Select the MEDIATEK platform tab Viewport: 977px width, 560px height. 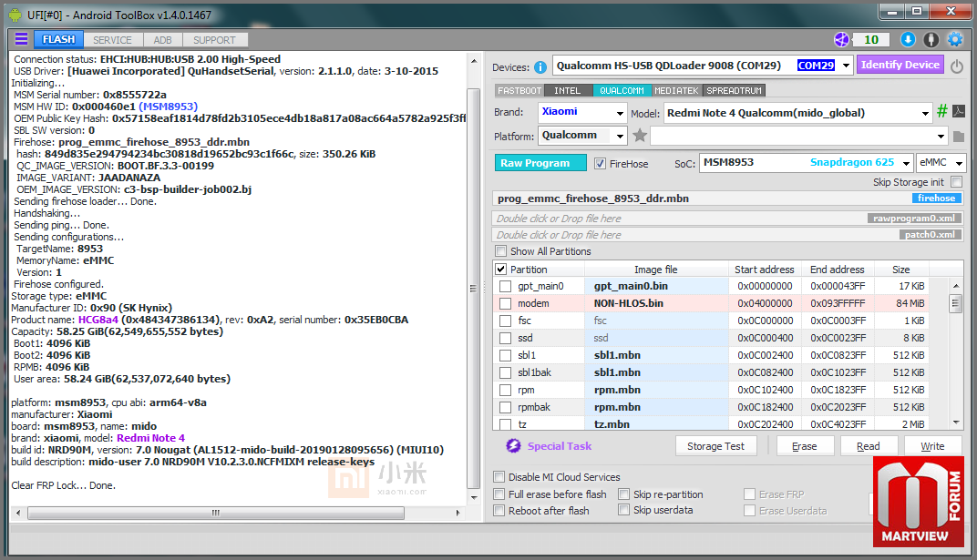coord(675,90)
